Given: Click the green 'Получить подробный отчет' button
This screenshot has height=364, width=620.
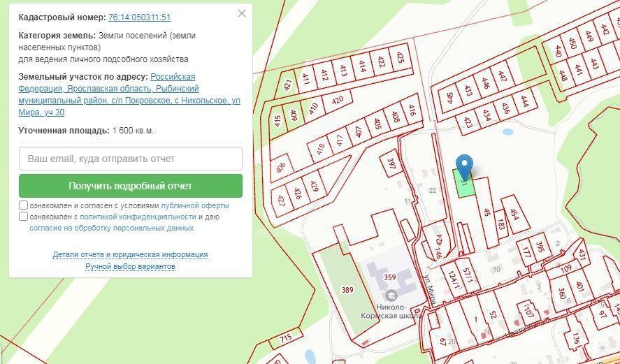Looking at the screenshot, I should pos(131,186).
